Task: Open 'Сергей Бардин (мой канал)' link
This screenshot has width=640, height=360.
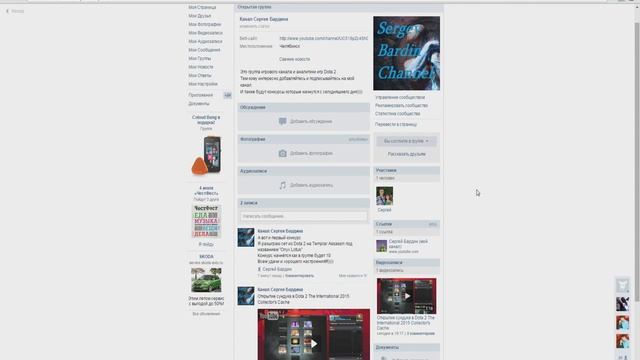Action: pos(408,244)
